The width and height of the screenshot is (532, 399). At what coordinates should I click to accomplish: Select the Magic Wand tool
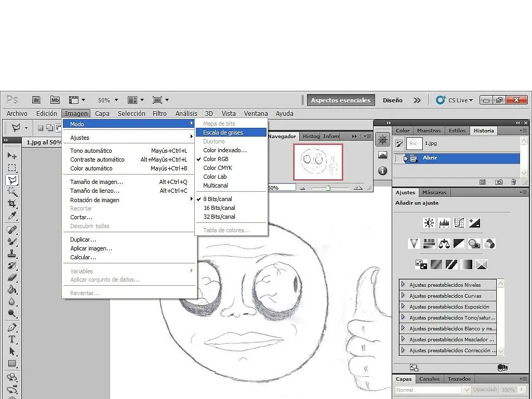click(x=12, y=192)
